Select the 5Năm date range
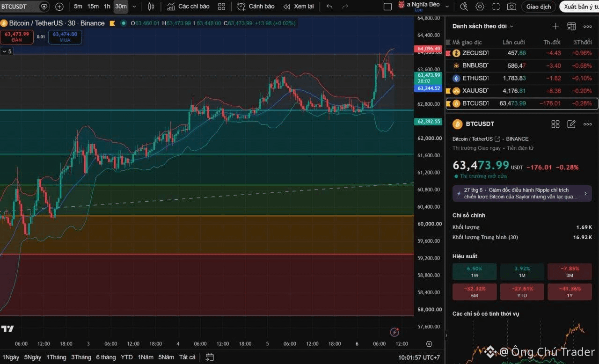The width and height of the screenshot is (599, 364). point(166,357)
